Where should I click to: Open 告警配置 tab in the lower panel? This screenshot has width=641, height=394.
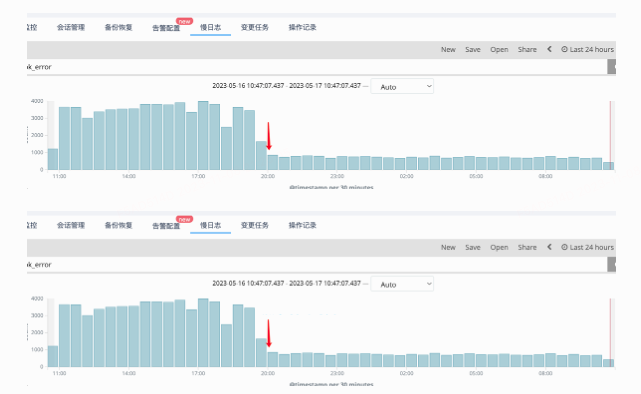[x=166, y=226]
